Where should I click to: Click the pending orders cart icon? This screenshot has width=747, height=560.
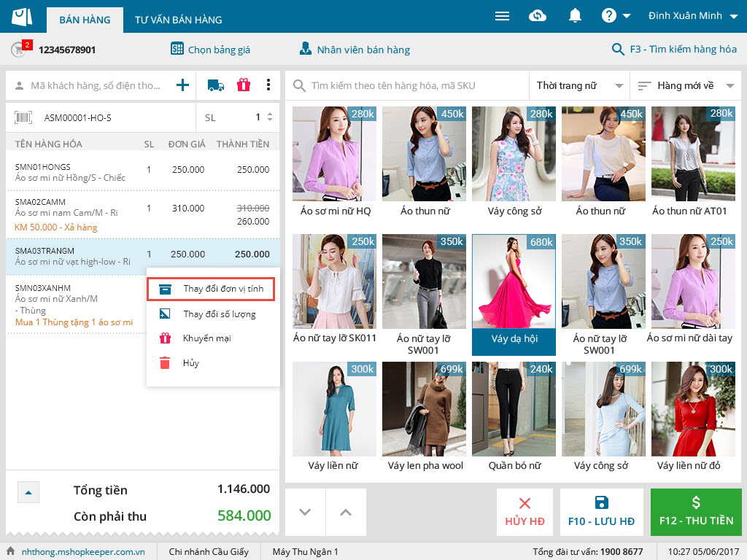(19, 50)
